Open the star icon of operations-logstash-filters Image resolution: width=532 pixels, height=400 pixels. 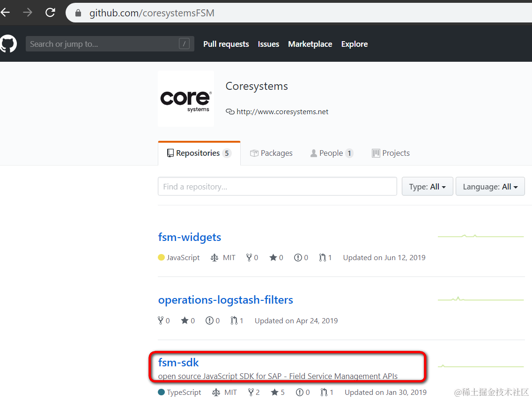185,320
